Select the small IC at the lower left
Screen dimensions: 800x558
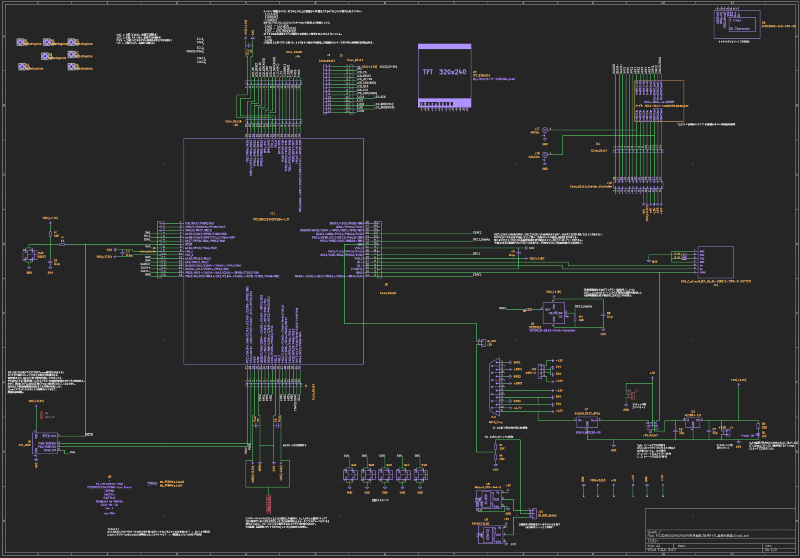[47, 440]
